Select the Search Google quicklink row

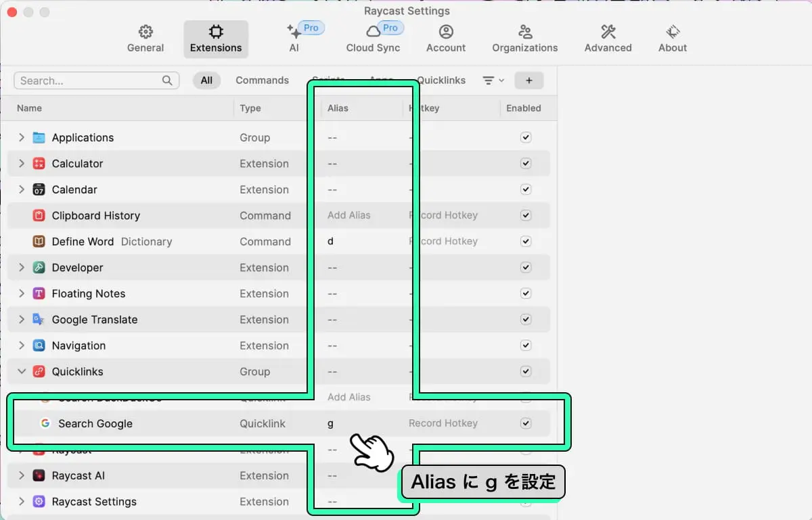coord(279,423)
